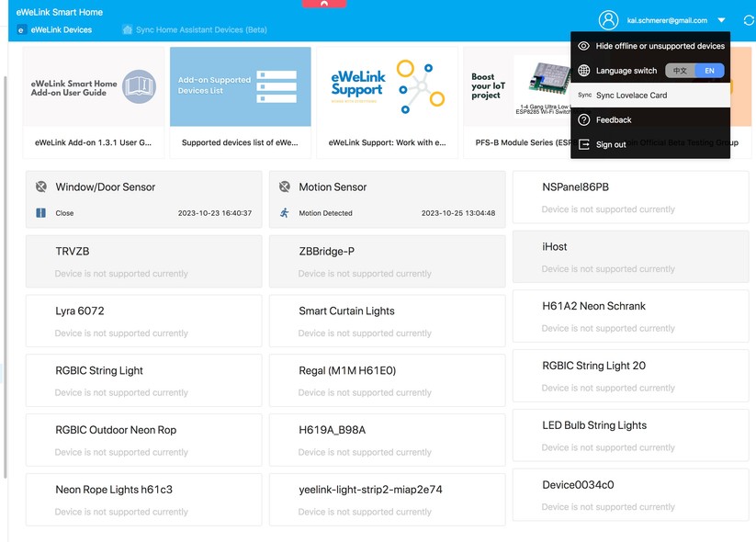The width and height of the screenshot is (756, 542).
Task: Click the Motion Detected status text
Action: [x=325, y=213]
